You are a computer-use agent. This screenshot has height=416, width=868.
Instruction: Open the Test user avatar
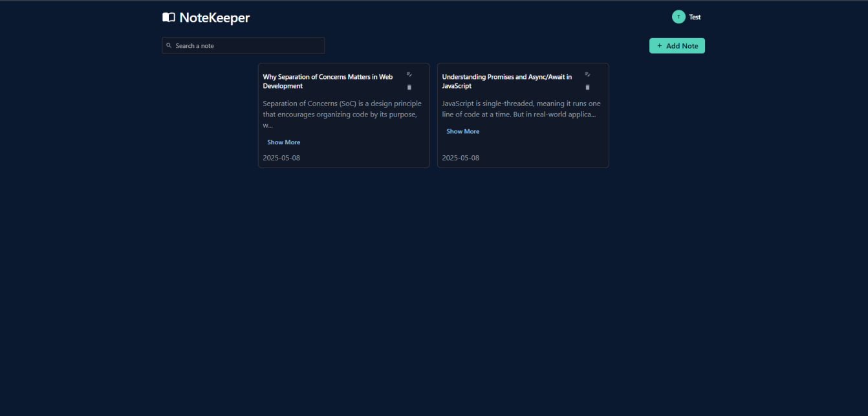pos(678,17)
